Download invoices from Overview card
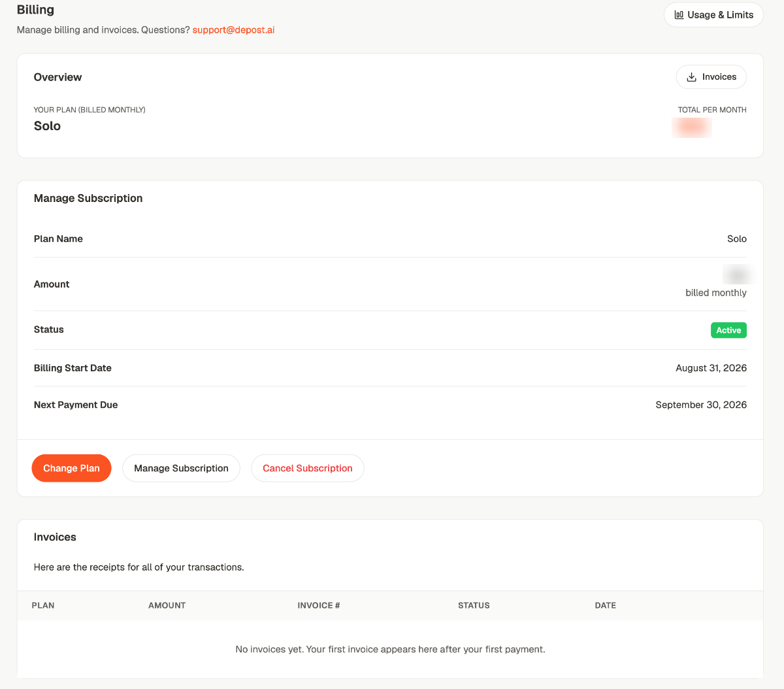Image resolution: width=784 pixels, height=689 pixels. click(711, 77)
